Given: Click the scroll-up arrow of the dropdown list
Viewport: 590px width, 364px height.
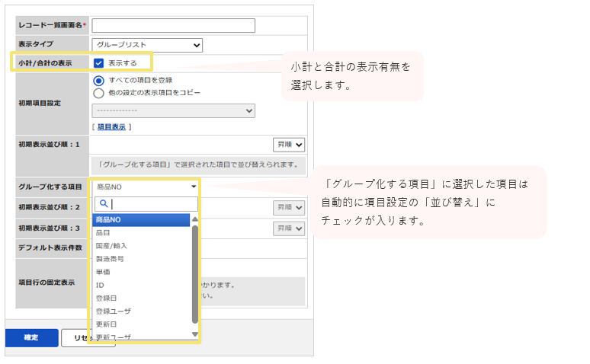Looking at the screenshot, I should pyautogui.click(x=195, y=219).
